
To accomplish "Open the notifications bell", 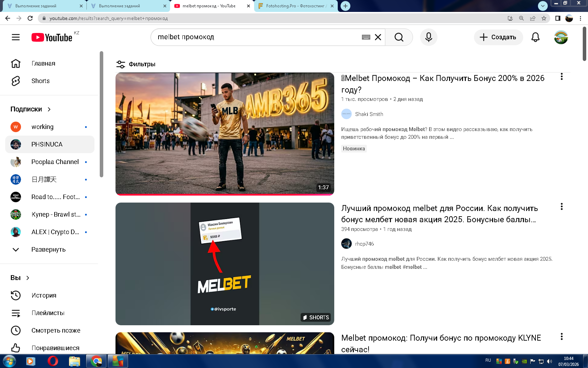I will click(x=535, y=37).
